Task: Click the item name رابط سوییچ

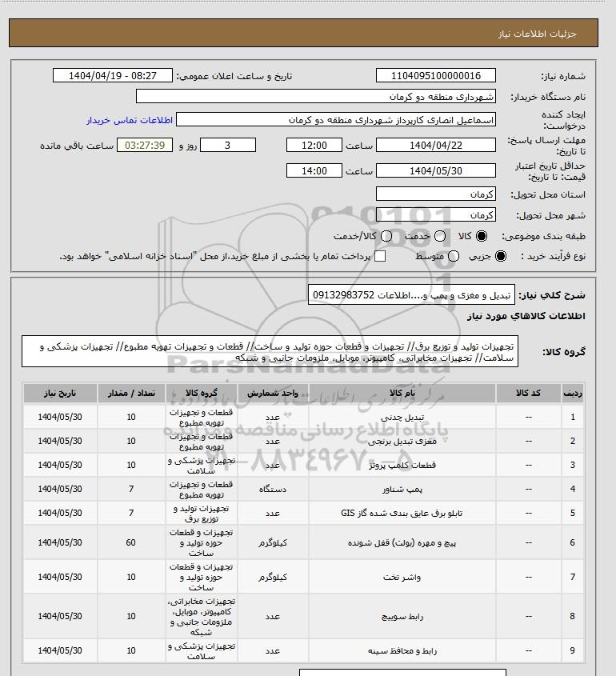Action: pos(402,617)
